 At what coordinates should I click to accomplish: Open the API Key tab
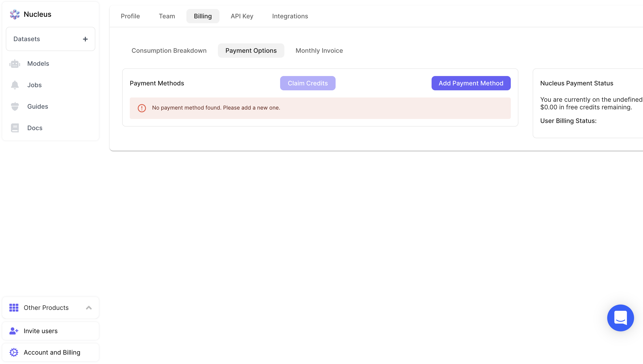click(x=242, y=16)
